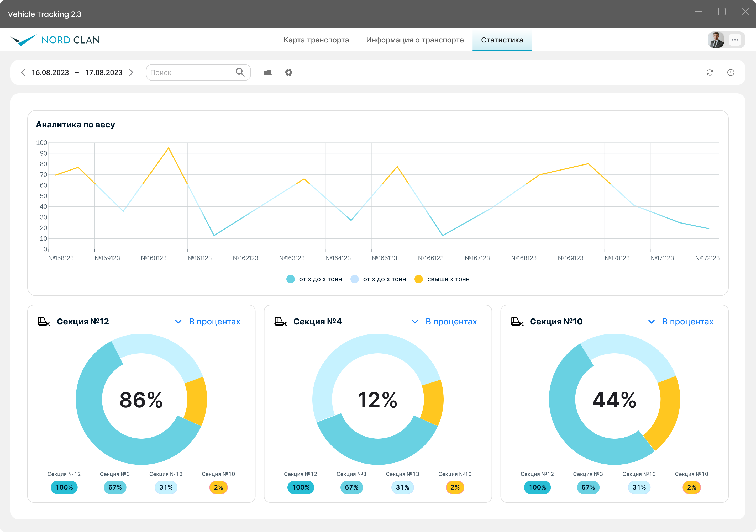Screen dimensions: 756x532
Task: Click the magnifier search icon
Action: [x=240, y=72]
